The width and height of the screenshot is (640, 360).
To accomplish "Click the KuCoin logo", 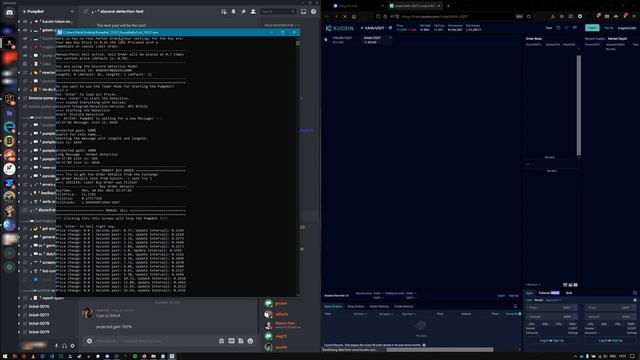I will [x=340, y=28].
